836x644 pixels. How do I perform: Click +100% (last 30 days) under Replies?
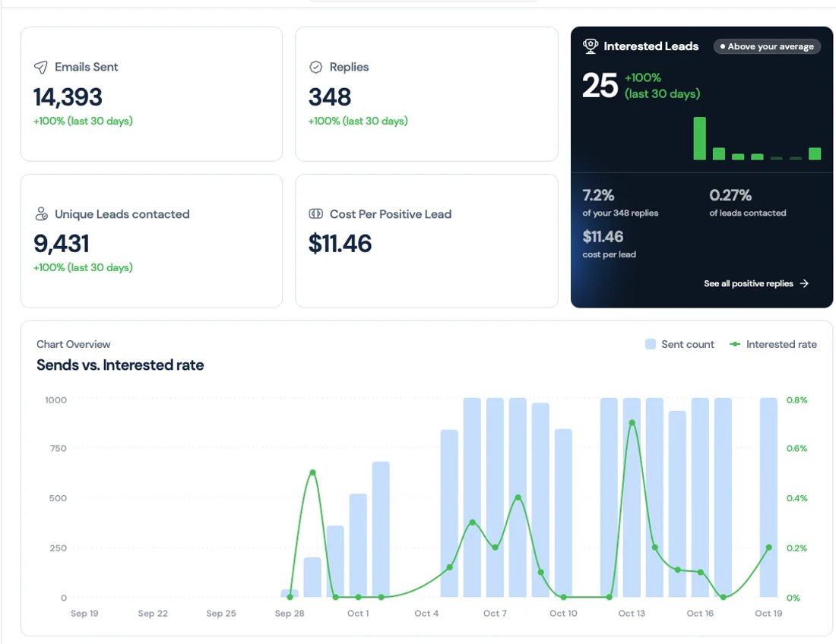click(358, 121)
